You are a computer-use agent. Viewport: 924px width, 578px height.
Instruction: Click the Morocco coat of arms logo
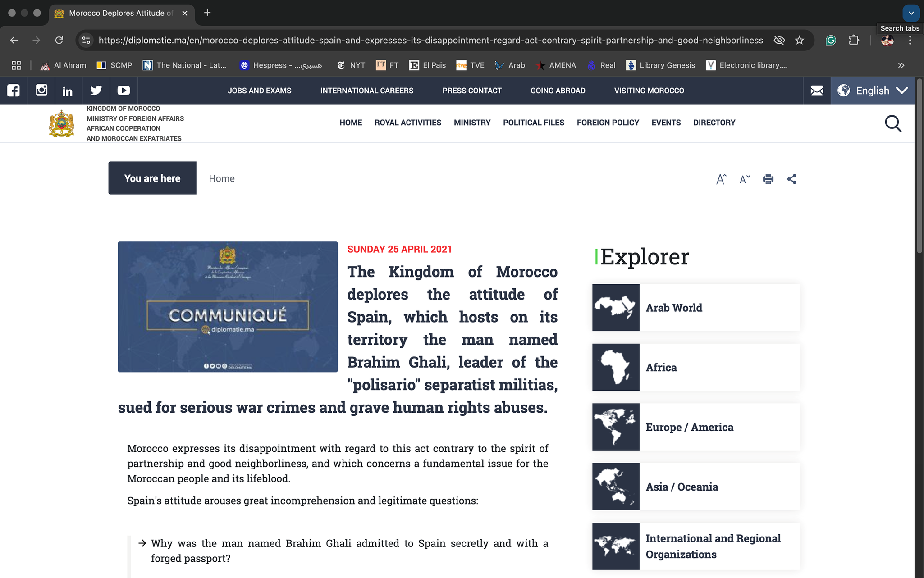[x=62, y=123]
